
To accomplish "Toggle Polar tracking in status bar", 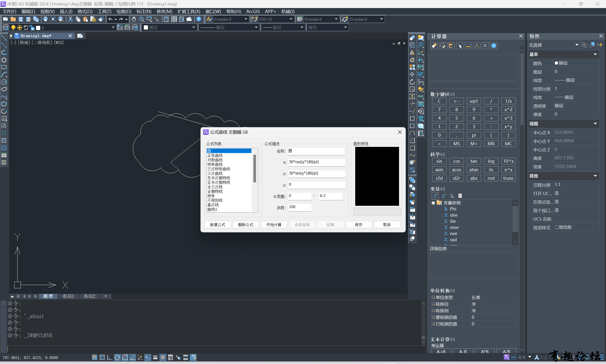I will coord(117,357).
